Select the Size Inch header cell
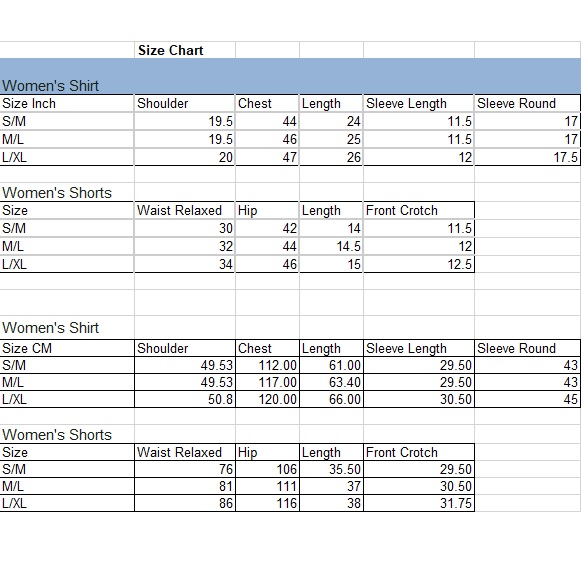 (67, 103)
